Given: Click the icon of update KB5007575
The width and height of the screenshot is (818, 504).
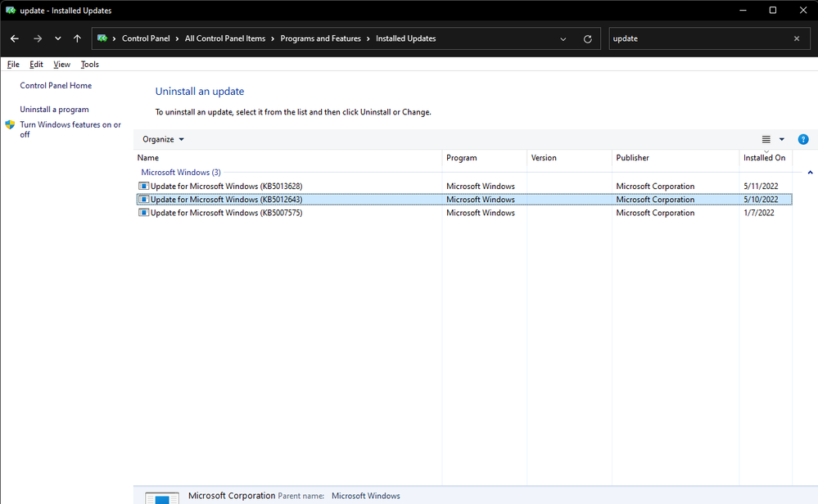Looking at the screenshot, I should [x=143, y=213].
